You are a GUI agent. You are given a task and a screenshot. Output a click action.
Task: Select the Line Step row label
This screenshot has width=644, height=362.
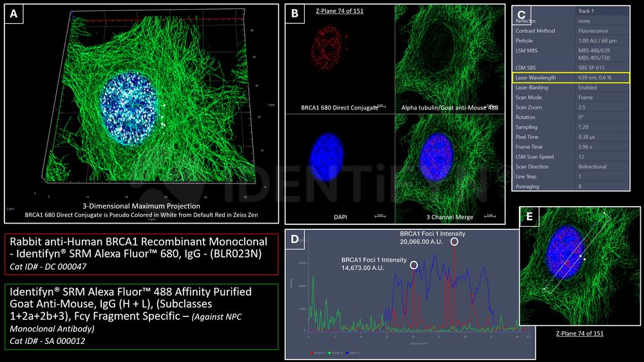[526, 176]
